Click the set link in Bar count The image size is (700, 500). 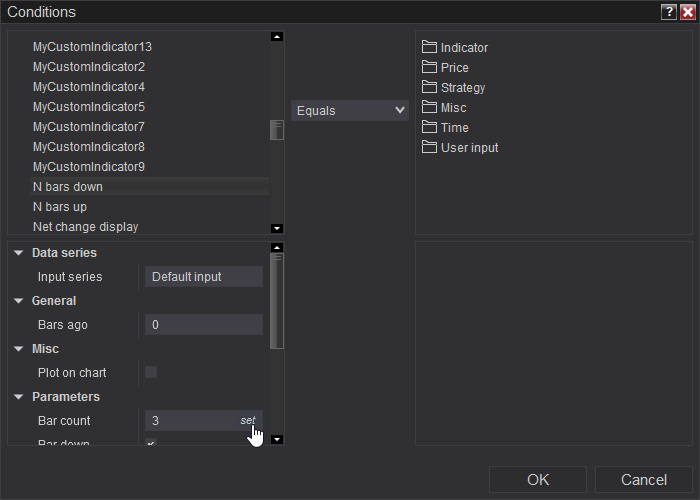tap(247, 420)
